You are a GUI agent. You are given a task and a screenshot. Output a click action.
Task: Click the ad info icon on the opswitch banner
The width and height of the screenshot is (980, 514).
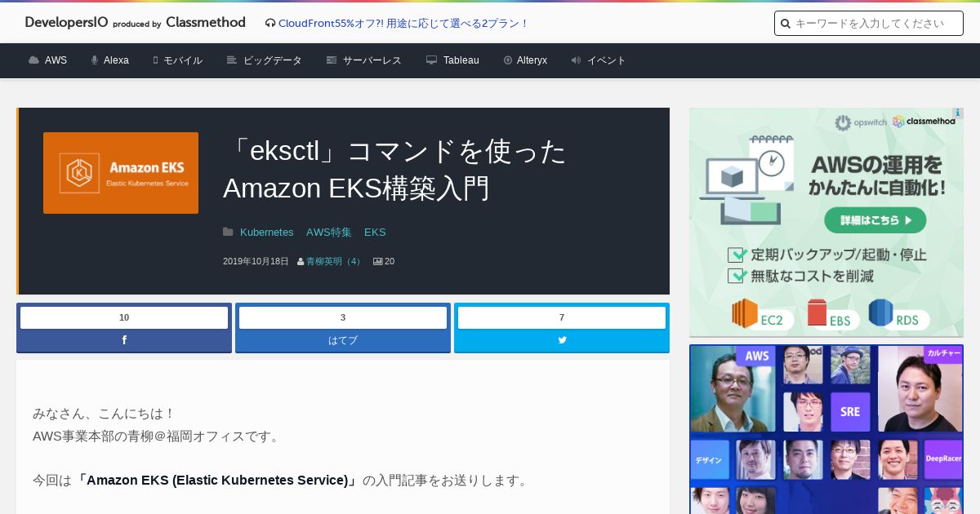957,113
